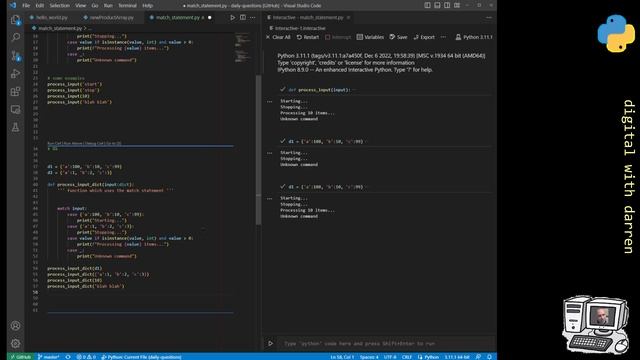Open the GitHub remote indicator

20,357
